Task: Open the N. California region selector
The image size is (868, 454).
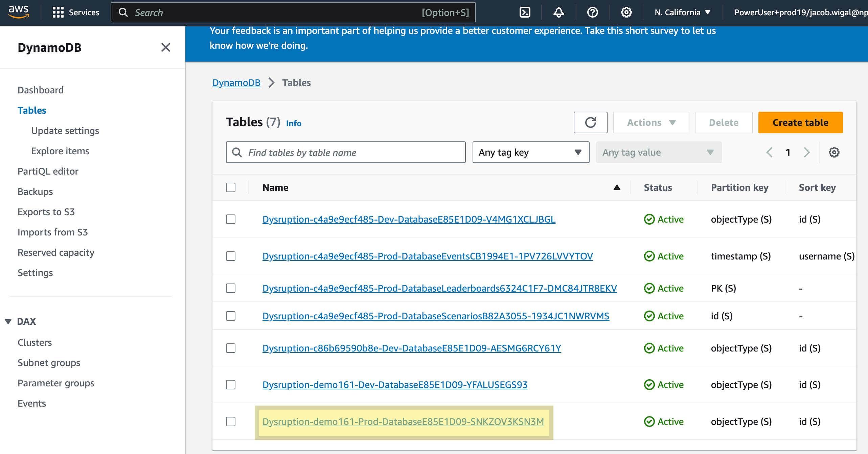Action: 682,13
